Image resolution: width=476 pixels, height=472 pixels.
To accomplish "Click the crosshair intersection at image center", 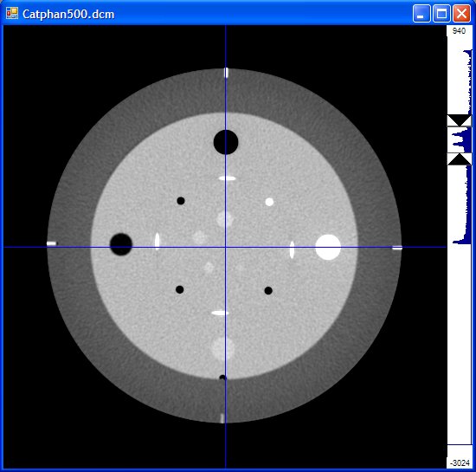I will (225, 247).
